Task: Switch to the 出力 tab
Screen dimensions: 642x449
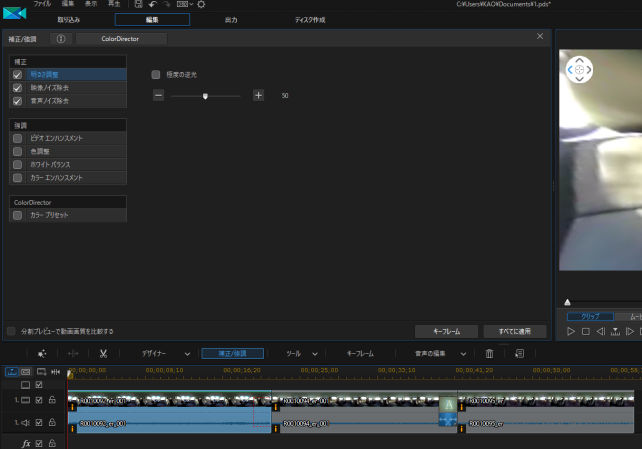Action: (x=231, y=19)
